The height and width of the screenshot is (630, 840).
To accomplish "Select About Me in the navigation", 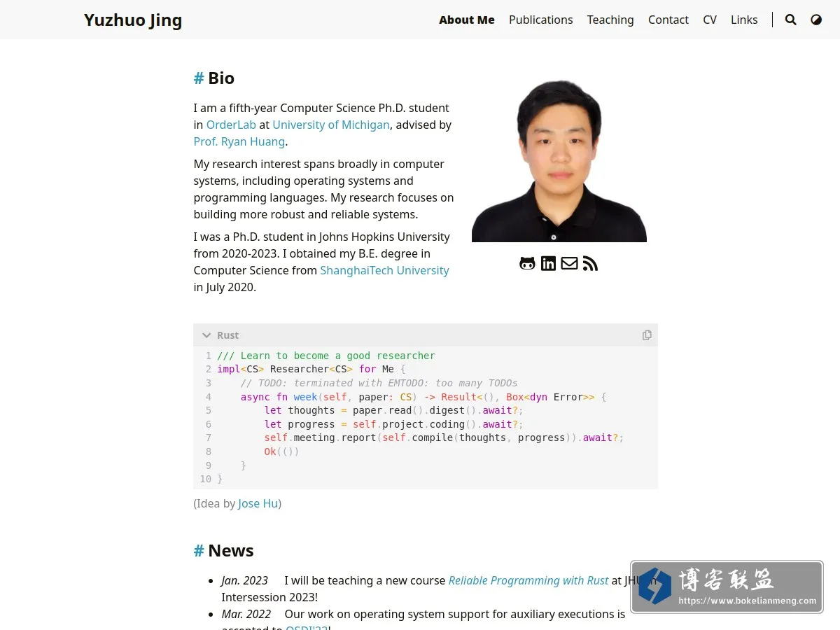I will pyautogui.click(x=467, y=20).
